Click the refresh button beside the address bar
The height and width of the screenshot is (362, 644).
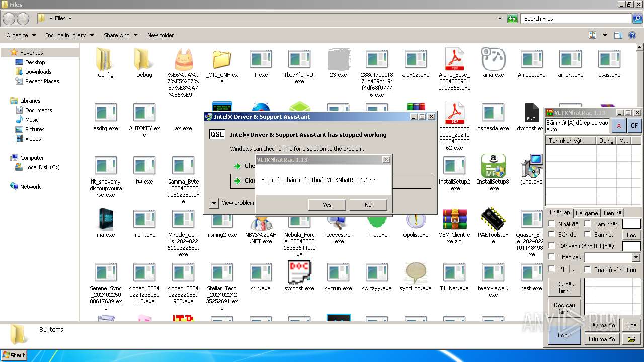tap(512, 19)
